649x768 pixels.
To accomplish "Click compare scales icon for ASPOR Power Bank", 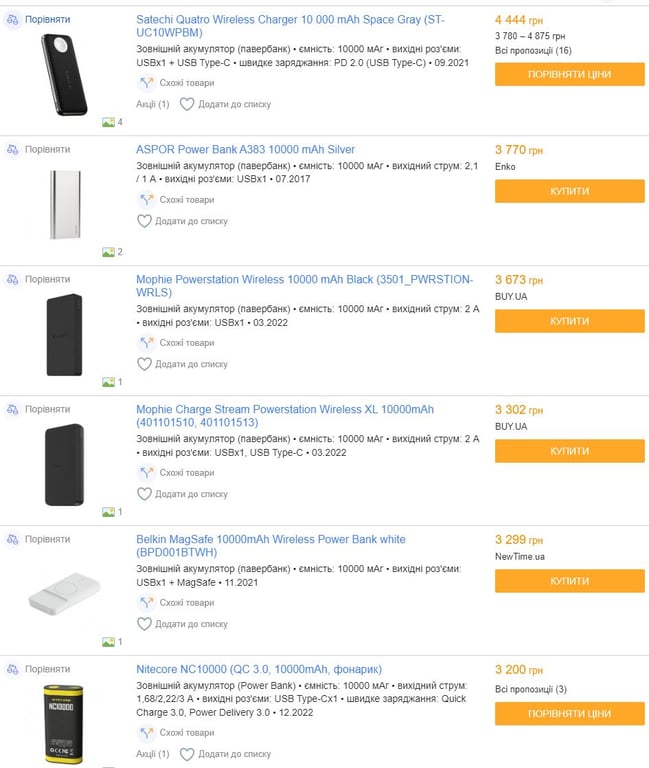I will tap(12, 149).
